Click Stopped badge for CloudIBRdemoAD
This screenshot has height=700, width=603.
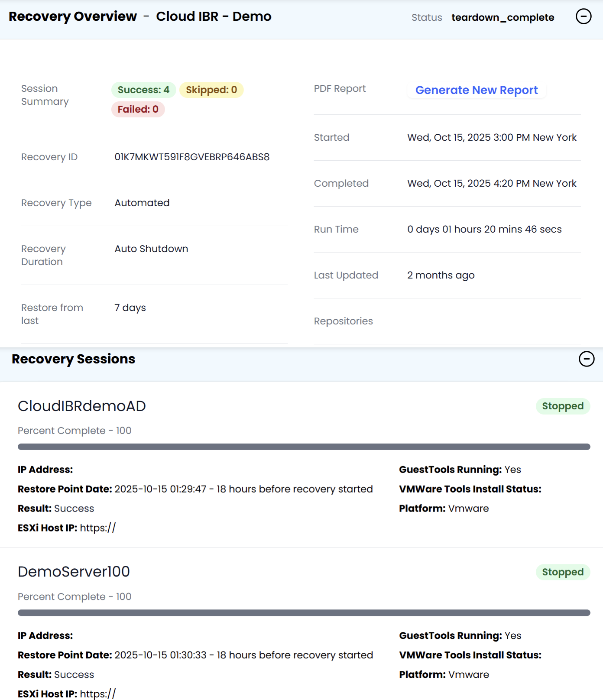pos(562,406)
